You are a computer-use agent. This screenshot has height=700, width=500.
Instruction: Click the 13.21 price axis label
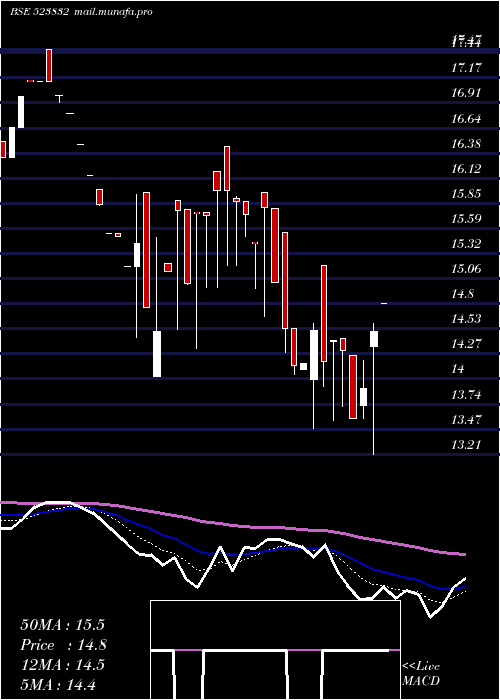(467, 445)
